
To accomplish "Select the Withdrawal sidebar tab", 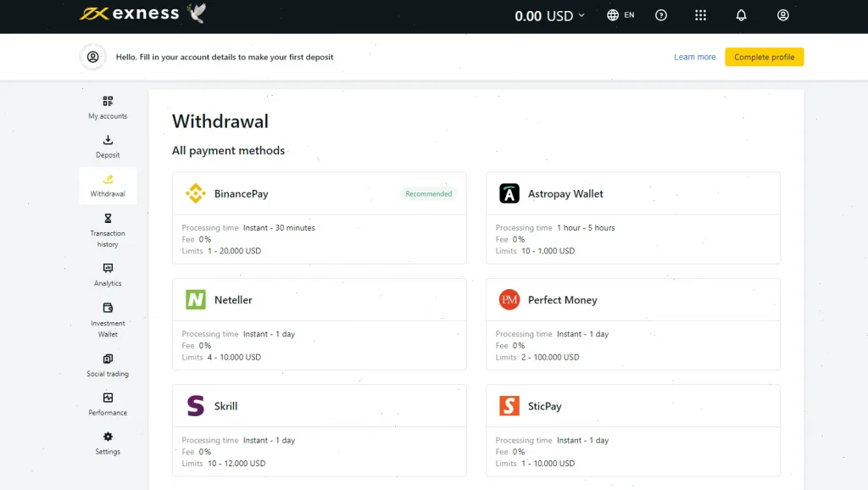I will pyautogui.click(x=108, y=186).
